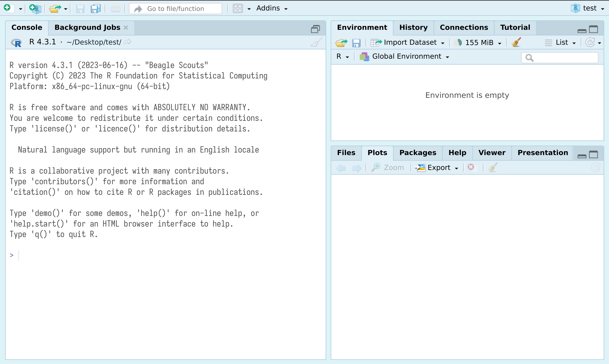Switch to the History tab
This screenshot has height=364, width=609.
[x=413, y=27]
